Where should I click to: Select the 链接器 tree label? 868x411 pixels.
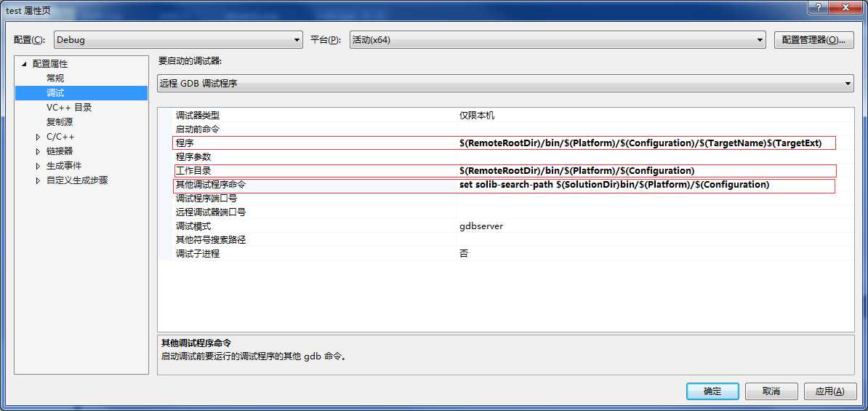tap(60, 151)
